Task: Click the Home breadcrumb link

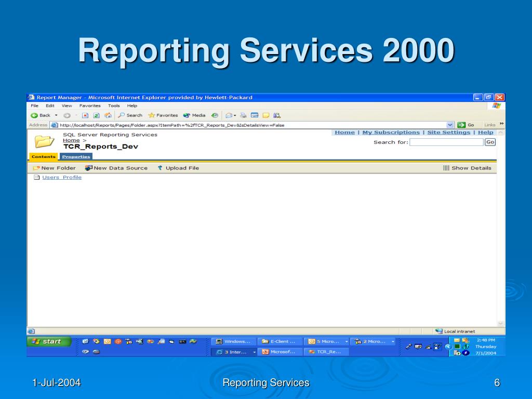Action: point(71,140)
